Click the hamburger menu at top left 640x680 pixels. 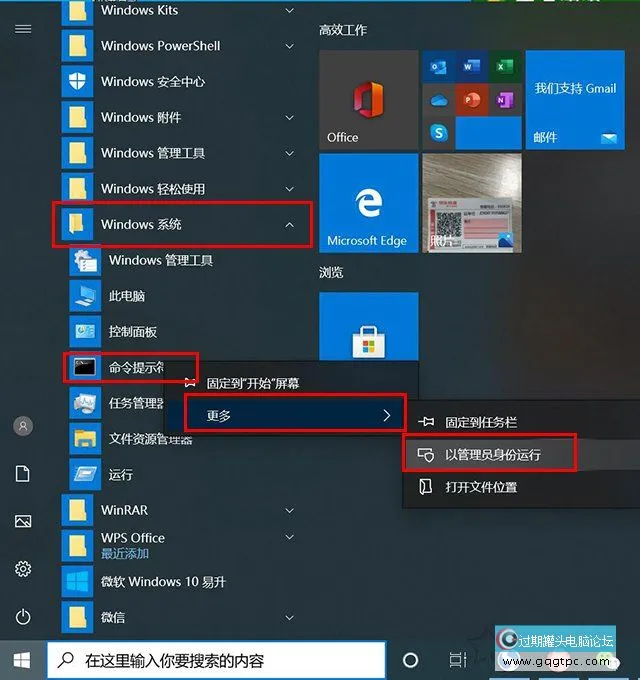[x=23, y=29]
